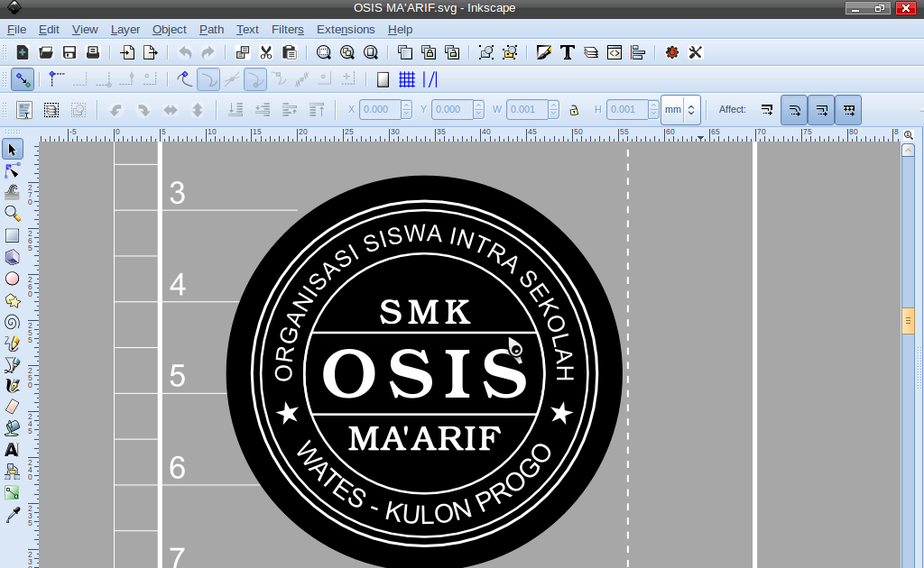This screenshot has height=568, width=924.
Task: Open Document Properties icon
Action: tap(696, 52)
